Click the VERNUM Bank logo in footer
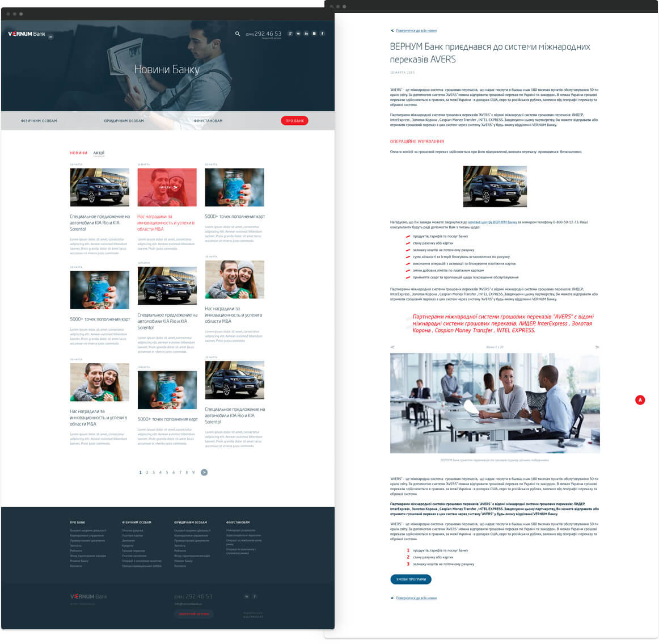Screen dimensions: 659x644 tap(88, 596)
